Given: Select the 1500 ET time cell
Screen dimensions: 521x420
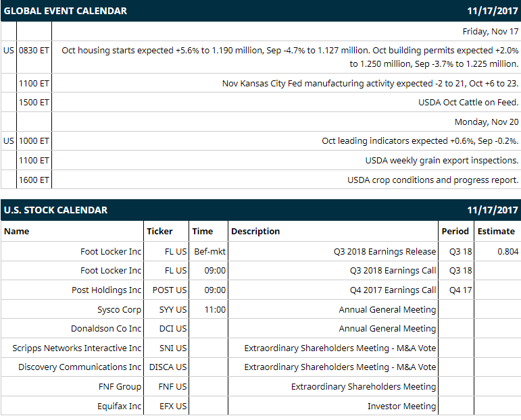Looking at the screenshot, I should tap(34, 102).
